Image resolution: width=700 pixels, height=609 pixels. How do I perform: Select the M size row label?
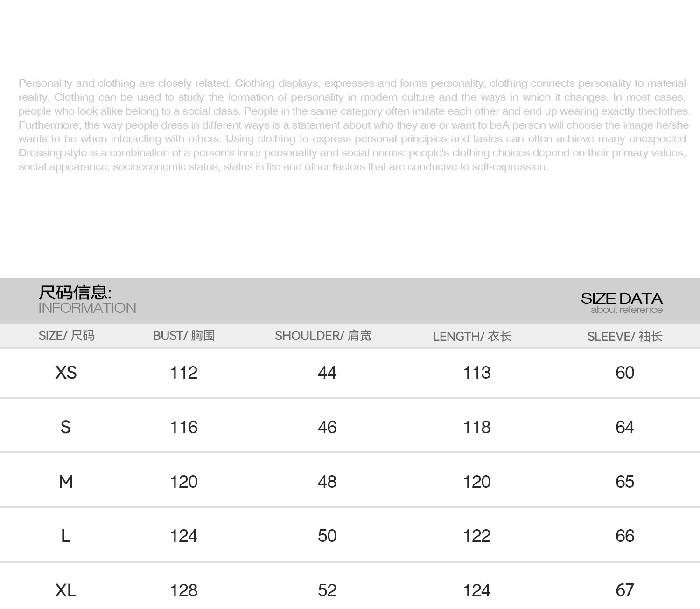click(x=66, y=482)
